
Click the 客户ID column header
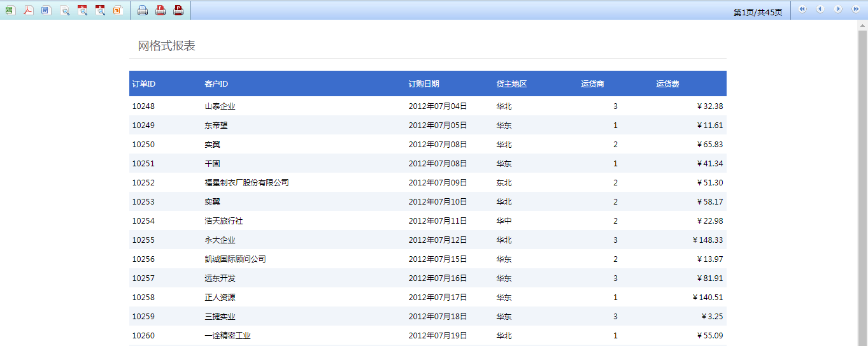[x=217, y=84]
